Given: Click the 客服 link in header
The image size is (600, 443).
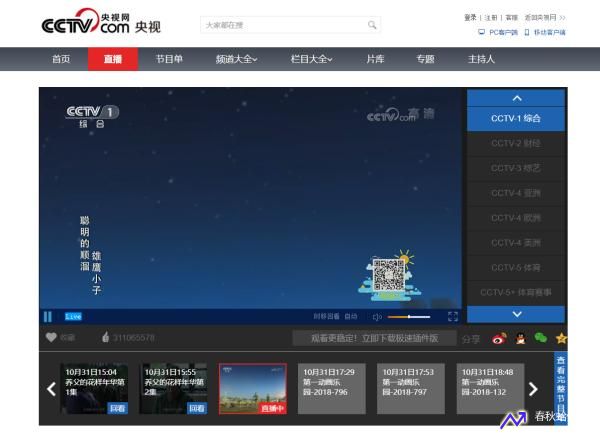Looking at the screenshot, I should [511, 18].
